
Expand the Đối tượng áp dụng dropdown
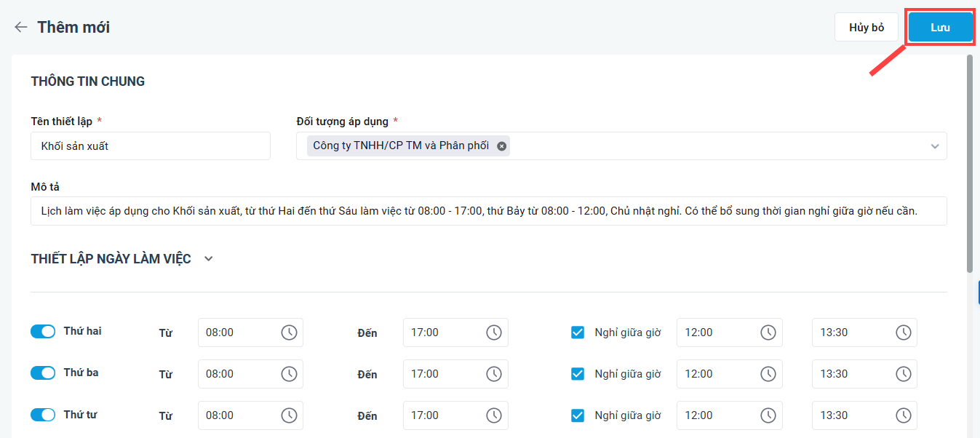[x=935, y=146]
